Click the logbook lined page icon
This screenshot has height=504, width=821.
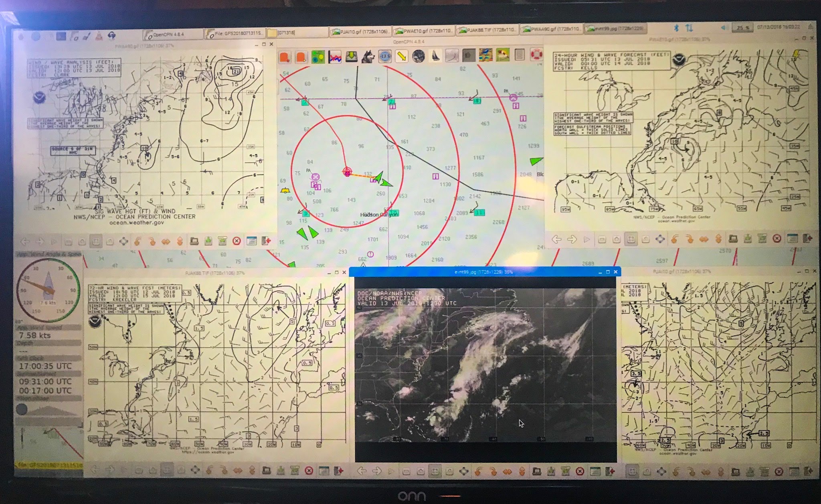pos(520,55)
